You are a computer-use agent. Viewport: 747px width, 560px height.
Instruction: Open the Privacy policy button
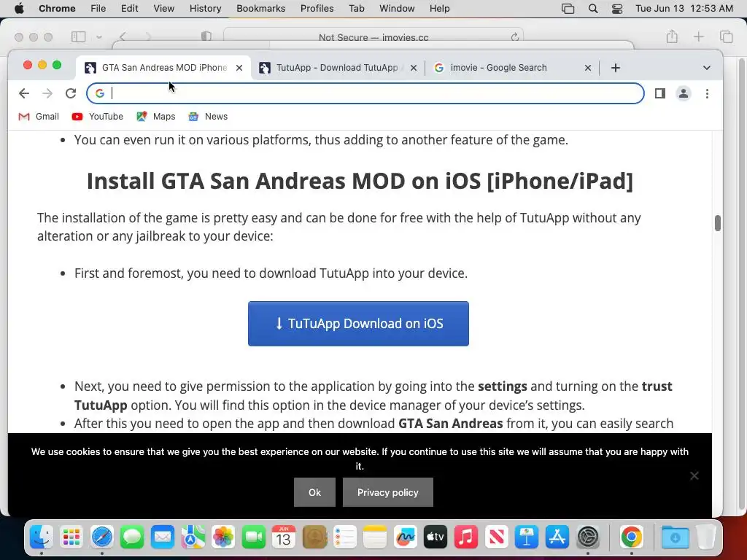388,492
